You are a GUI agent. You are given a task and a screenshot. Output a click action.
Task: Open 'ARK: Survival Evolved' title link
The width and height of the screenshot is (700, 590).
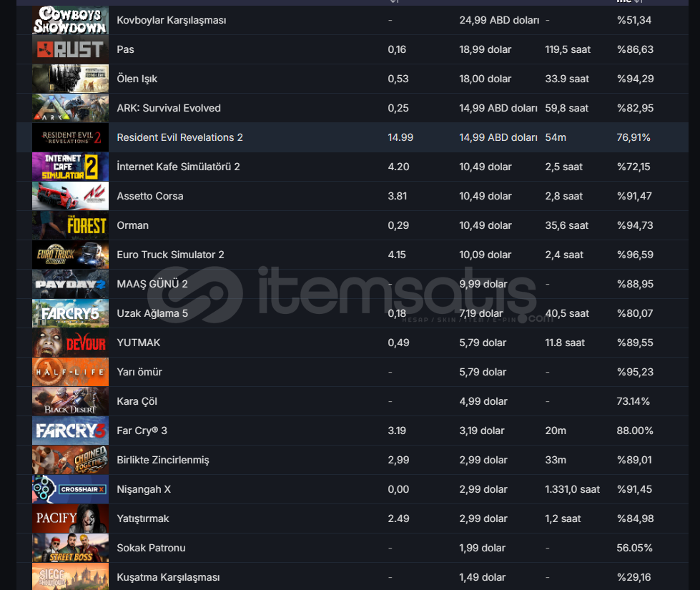pyautogui.click(x=169, y=108)
